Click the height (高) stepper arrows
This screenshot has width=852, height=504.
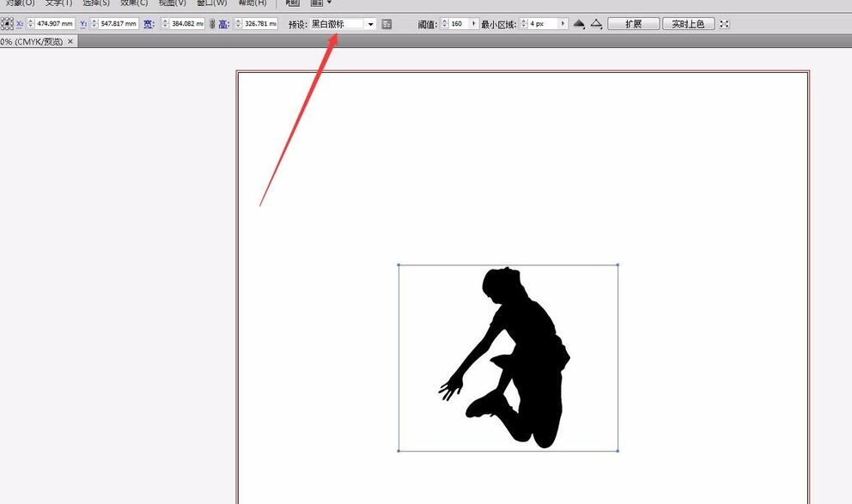pos(238,24)
